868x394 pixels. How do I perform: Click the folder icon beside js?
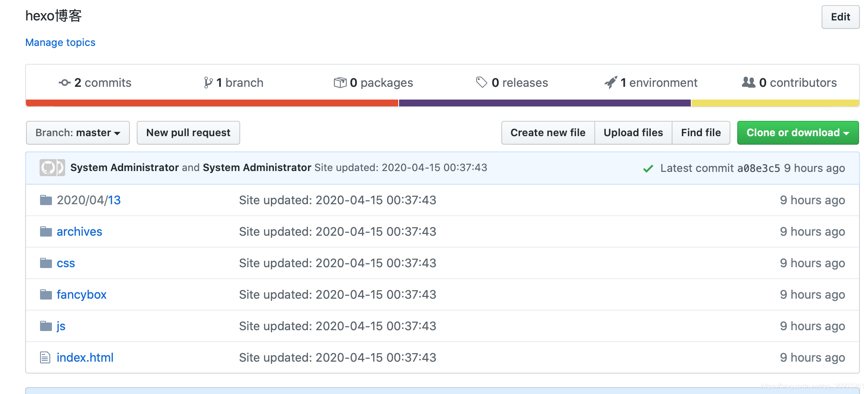46,326
